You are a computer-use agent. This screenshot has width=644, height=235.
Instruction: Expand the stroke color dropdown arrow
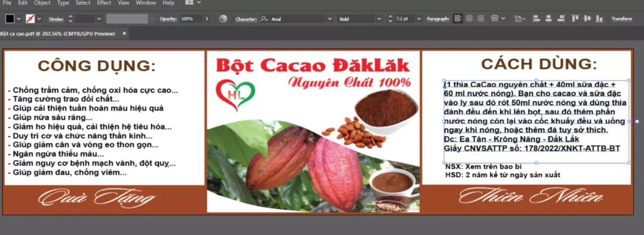[x=40, y=19]
